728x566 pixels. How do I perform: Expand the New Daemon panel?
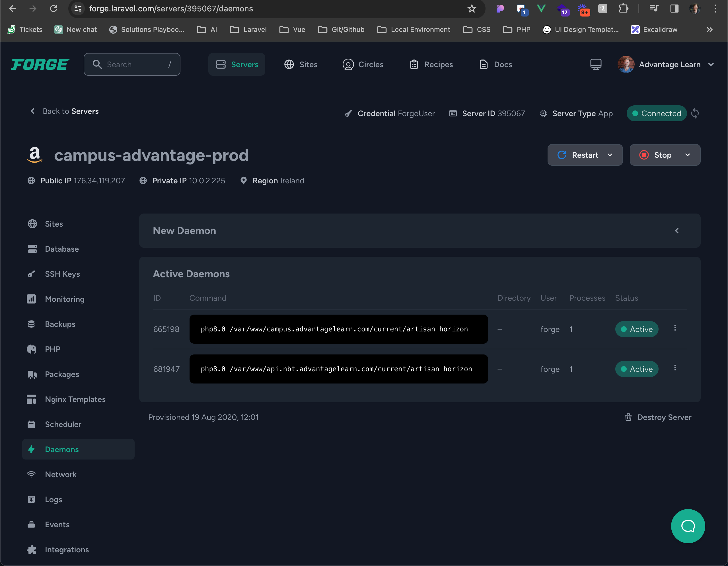pyautogui.click(x=676, y=231)
